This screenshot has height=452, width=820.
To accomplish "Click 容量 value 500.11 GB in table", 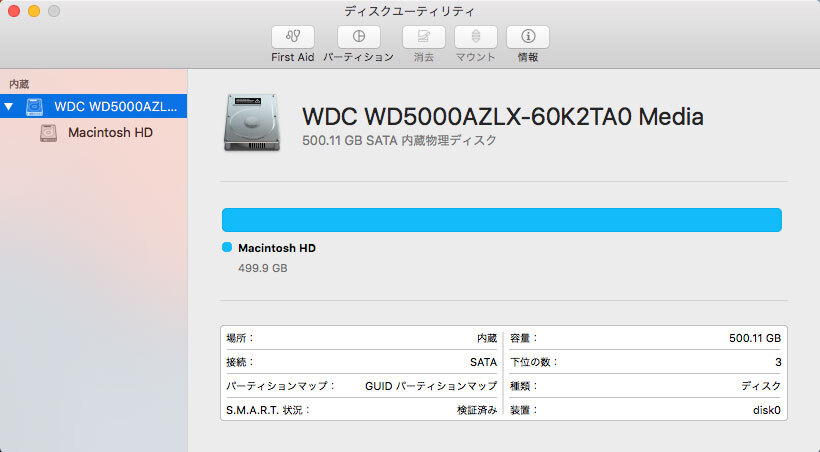I will (x=755, y=338).
